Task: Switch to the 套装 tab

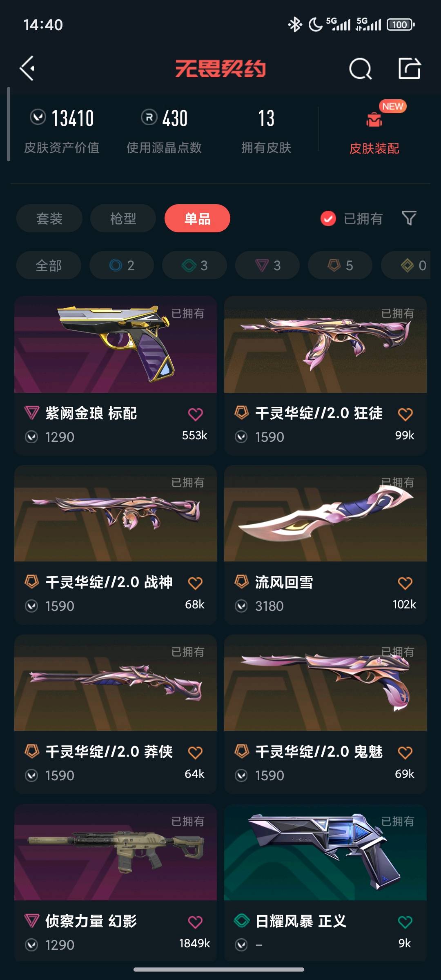Action: click(x=49, y=218)
